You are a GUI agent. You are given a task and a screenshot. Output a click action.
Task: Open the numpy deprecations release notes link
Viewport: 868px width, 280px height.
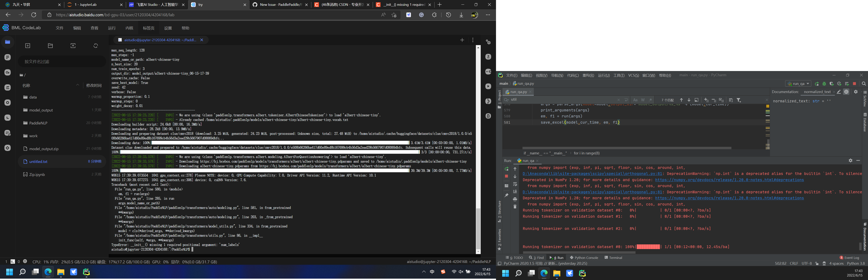(x=729, y=180)
